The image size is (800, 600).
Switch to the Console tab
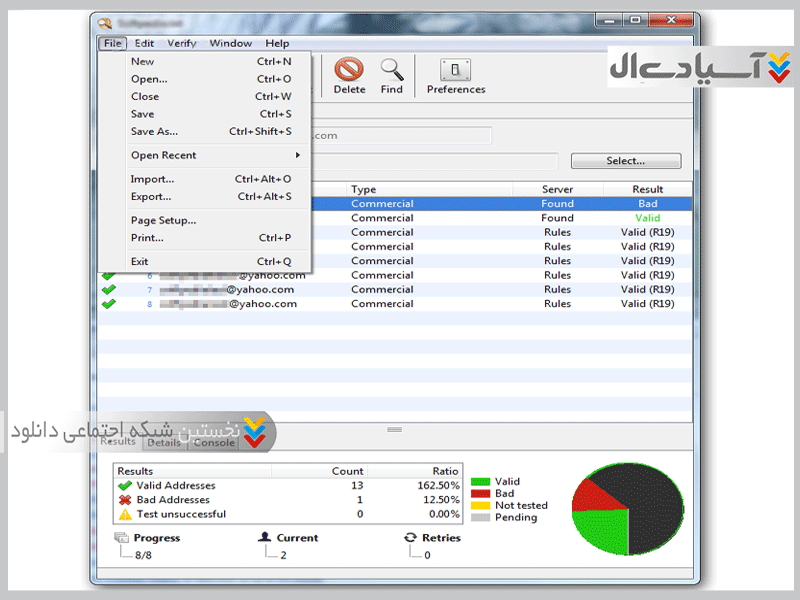pyautogui.click(x=214, y=442)
